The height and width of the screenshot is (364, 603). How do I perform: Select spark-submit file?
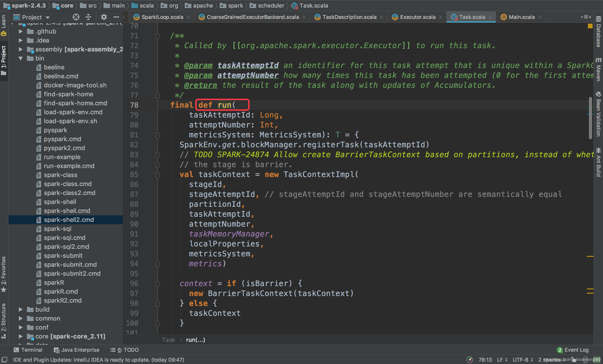point(63,256)
